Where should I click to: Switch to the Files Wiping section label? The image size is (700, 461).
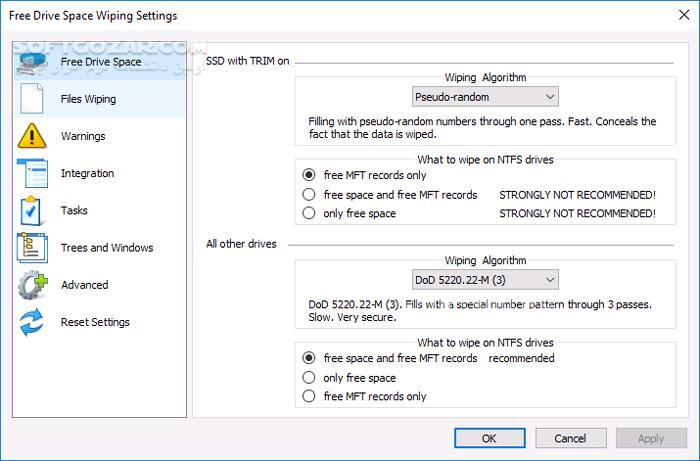coord(88,99)
